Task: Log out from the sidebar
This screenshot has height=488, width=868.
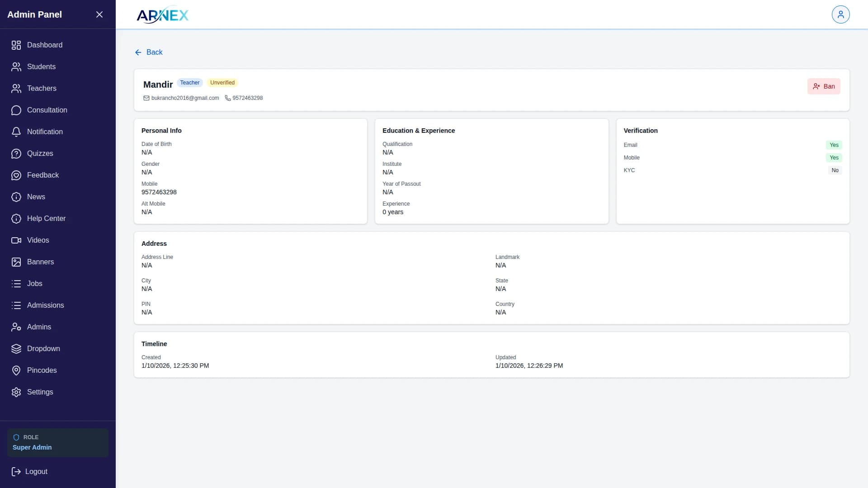Action: 30,472
